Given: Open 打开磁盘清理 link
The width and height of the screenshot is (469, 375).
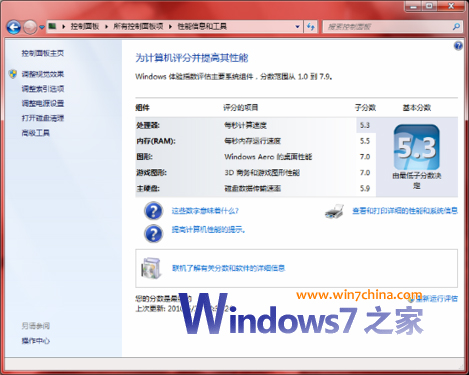Looking at the screenshot, I should (x=43, y=118).
